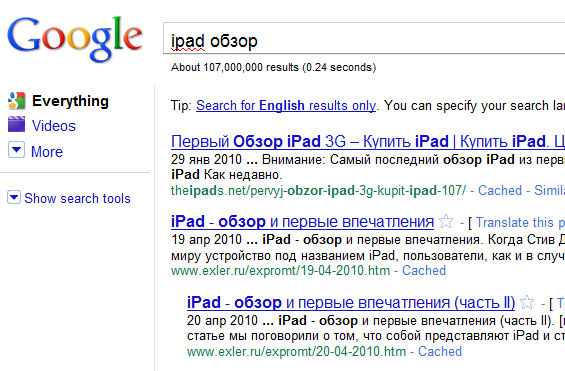Open More search categories text
Viewport: 565px width, 371px height.
point(47,152)
